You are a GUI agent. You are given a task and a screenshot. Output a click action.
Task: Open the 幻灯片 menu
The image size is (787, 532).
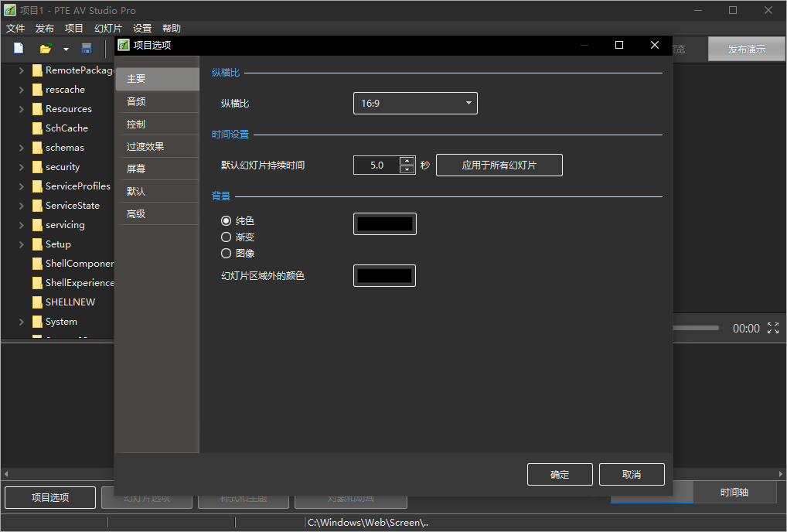[107, 28]
